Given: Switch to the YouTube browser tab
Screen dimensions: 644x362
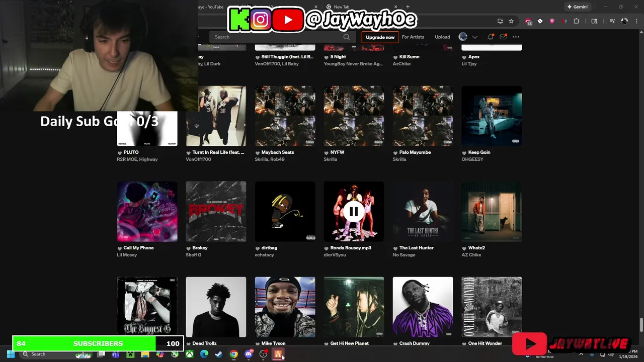Looking at the screenshot, I should tap(211, 7).
